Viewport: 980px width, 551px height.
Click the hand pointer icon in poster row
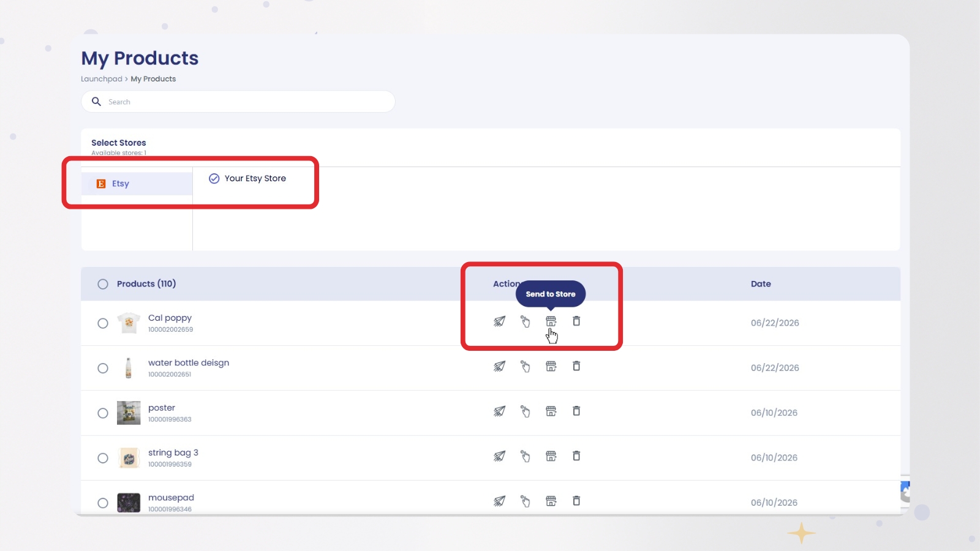526,411
